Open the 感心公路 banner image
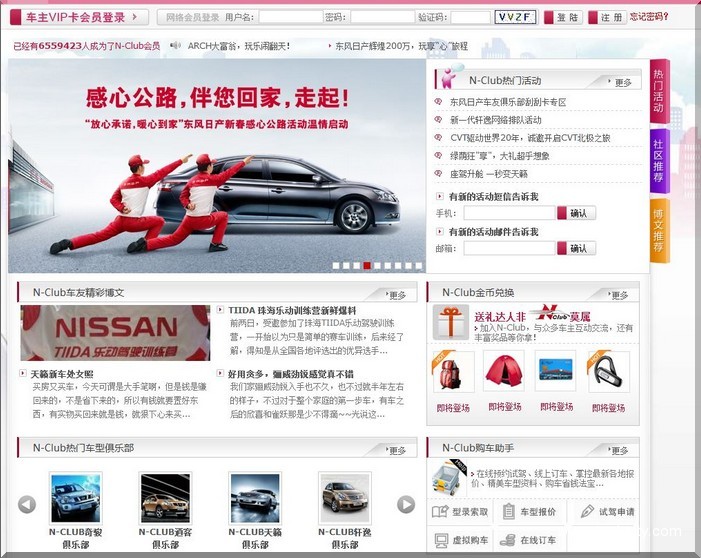The width and height of the screenshot is (701, 558). [217, 166]
